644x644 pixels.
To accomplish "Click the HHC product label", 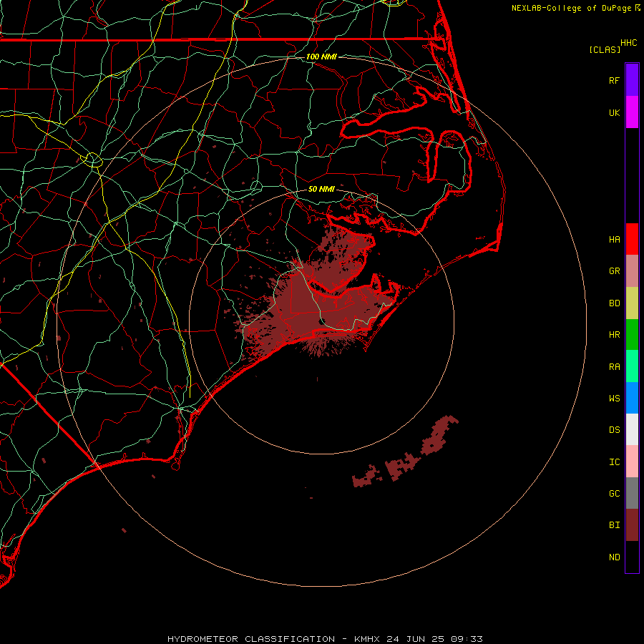I will click(x=628, y=43).
